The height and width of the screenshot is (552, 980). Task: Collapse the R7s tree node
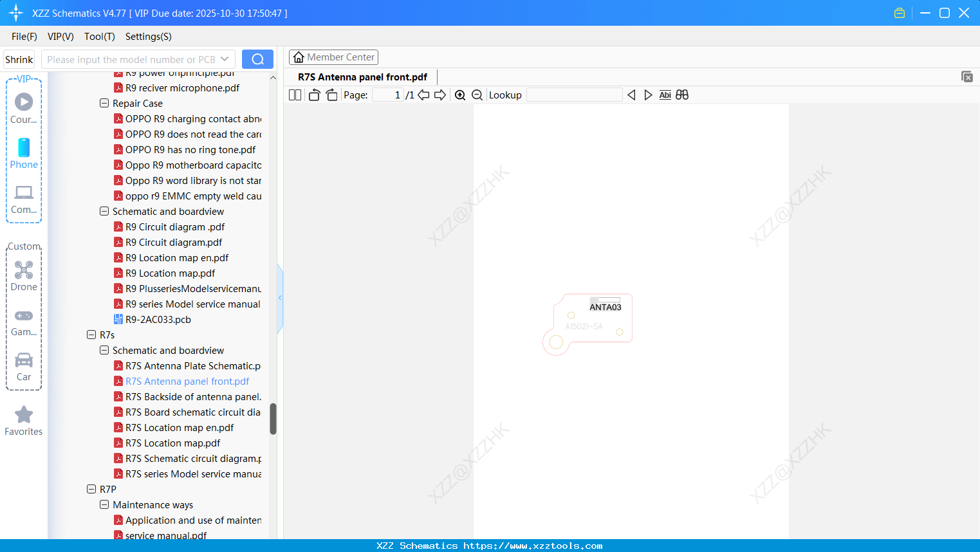[x=91, y=335]
